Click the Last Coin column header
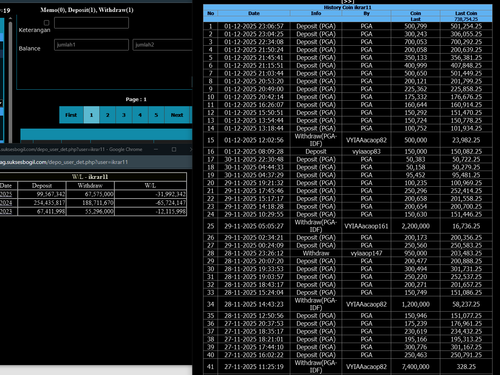Image resolution: width=500 pixels, height=375 pixels. click(x=466, y=13)
